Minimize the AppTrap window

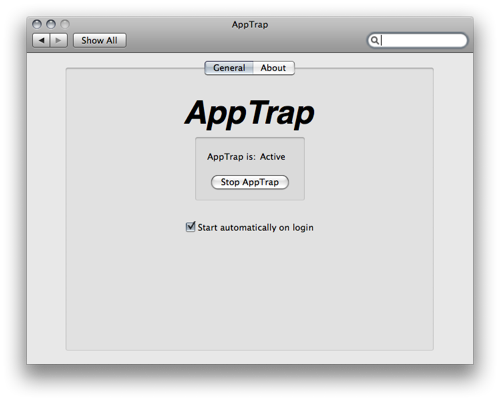(51, 24)
